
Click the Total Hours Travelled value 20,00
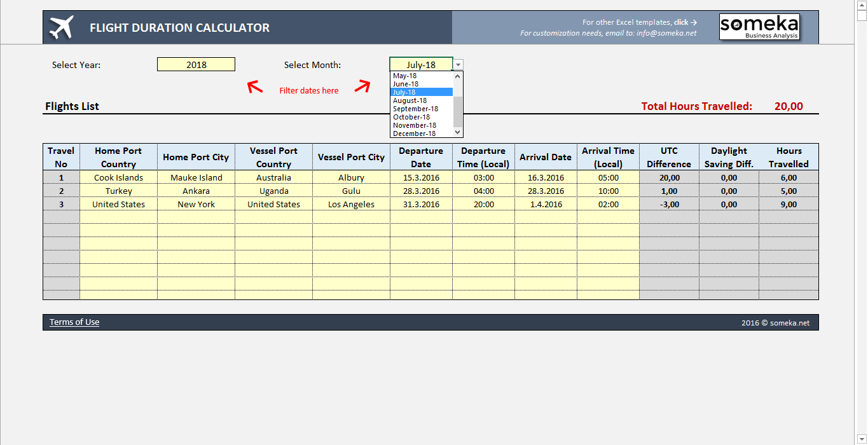point(789,106)
